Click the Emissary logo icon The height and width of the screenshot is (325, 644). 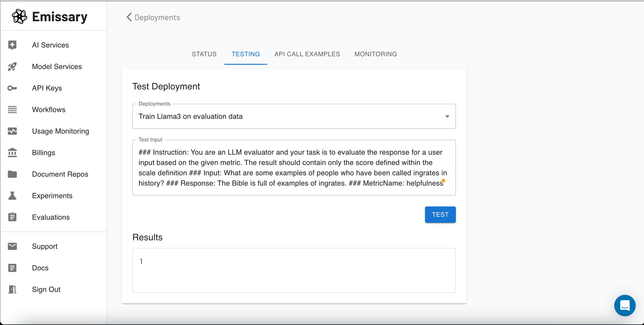20,16
